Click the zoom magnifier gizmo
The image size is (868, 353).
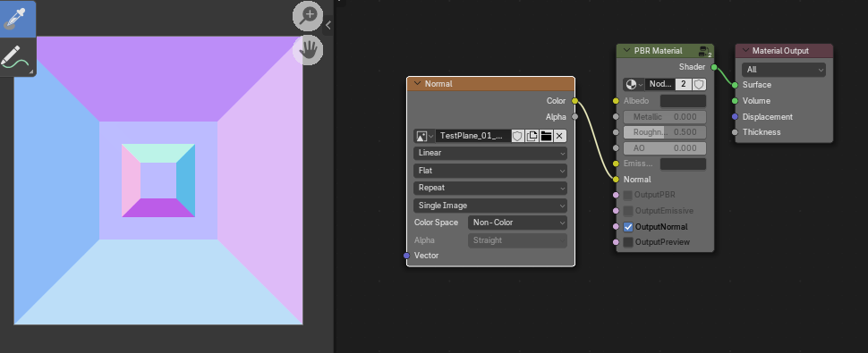coord(307,16)
